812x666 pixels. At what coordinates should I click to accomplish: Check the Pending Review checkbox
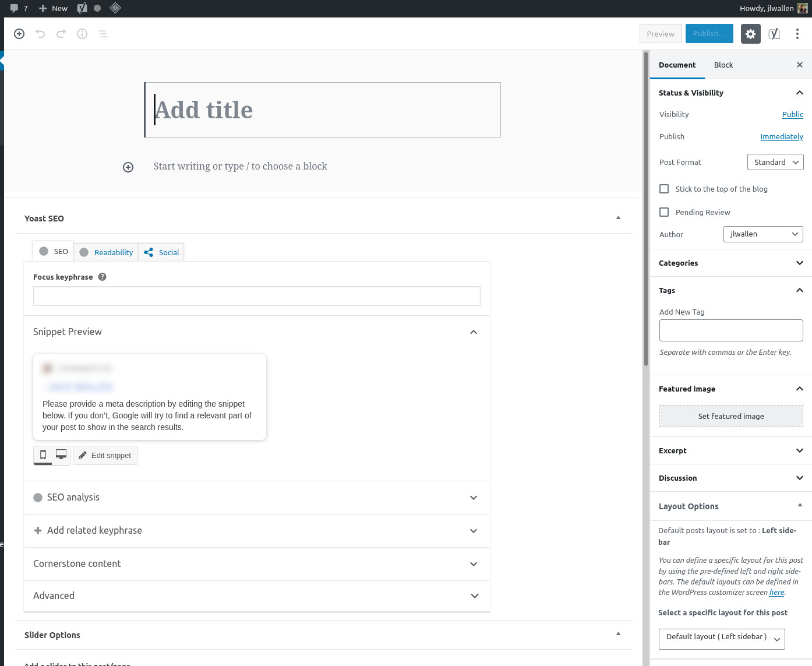[x=664, y=212]
